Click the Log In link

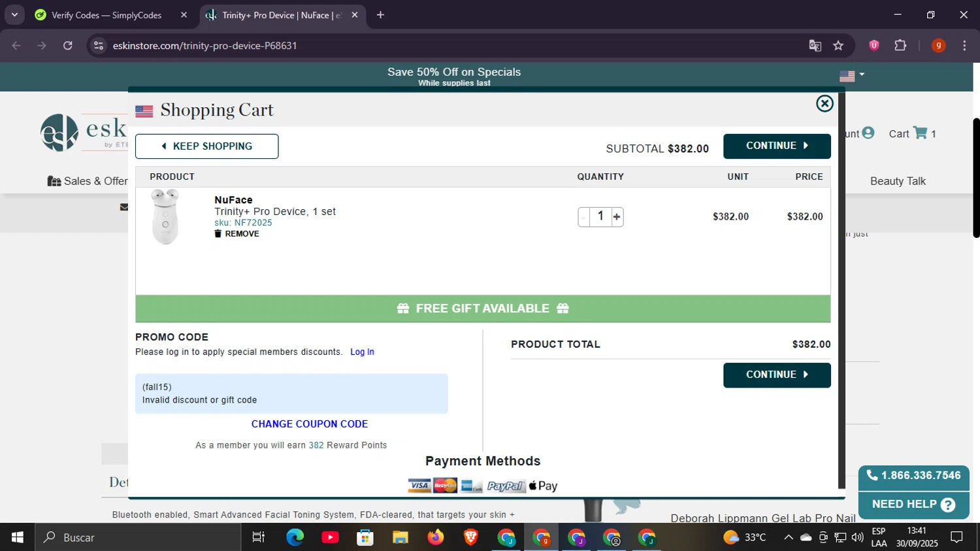tap(362, 352)
